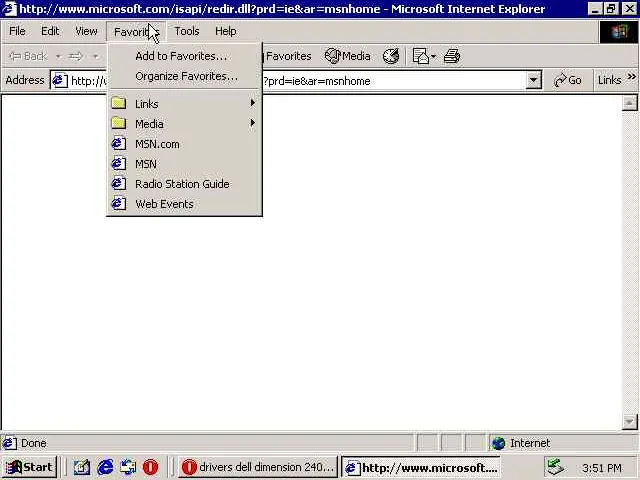The height and width of the screenshot is (480, 640).
Task: Click the Media folder icon
Action: tap(118, 123)
